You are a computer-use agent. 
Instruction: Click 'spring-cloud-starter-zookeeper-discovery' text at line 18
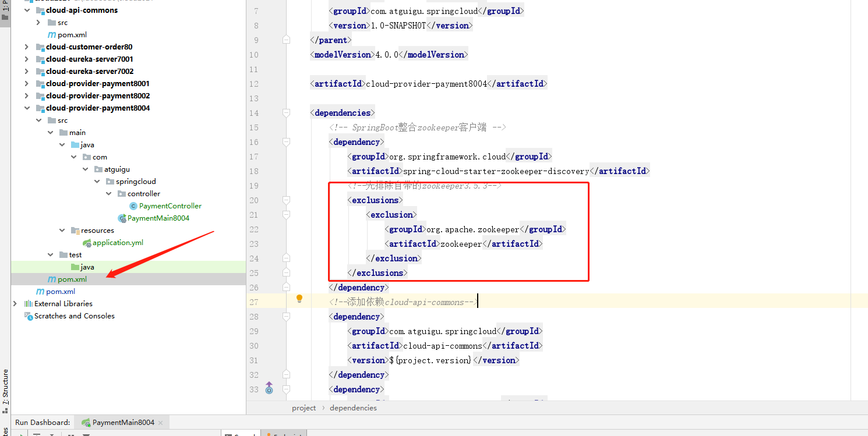(496, 171)
